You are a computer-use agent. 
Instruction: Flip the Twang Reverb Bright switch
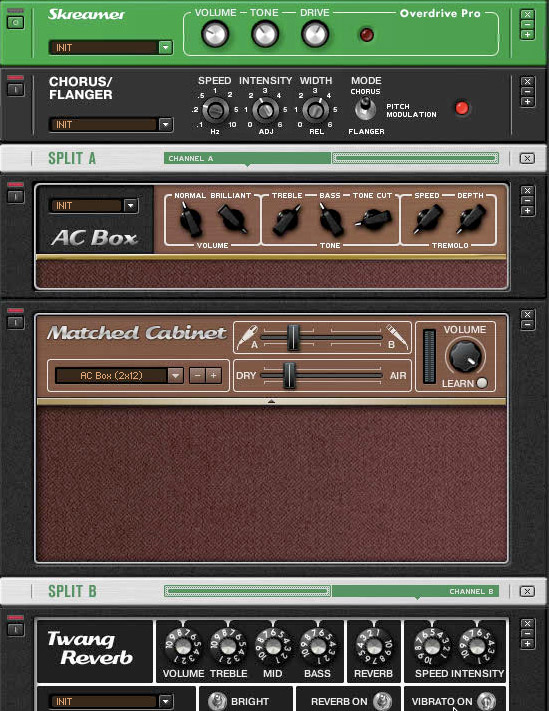(217, 701)
